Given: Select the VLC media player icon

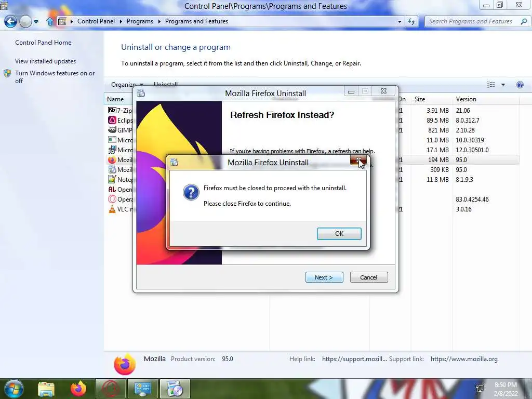Looking at the screenshot, I should (112, 209).
